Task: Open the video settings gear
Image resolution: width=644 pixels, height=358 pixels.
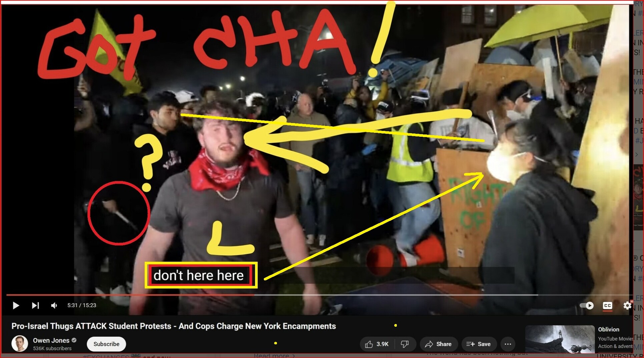Action: coord(627,305)
